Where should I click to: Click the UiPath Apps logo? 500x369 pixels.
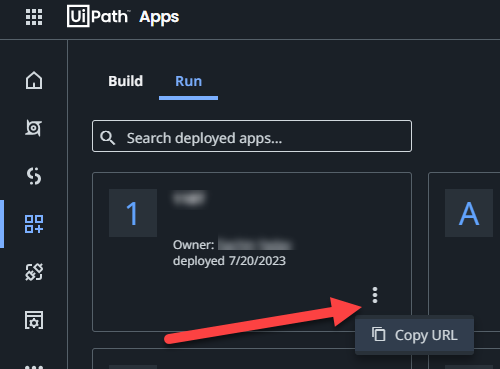[123, 16]
